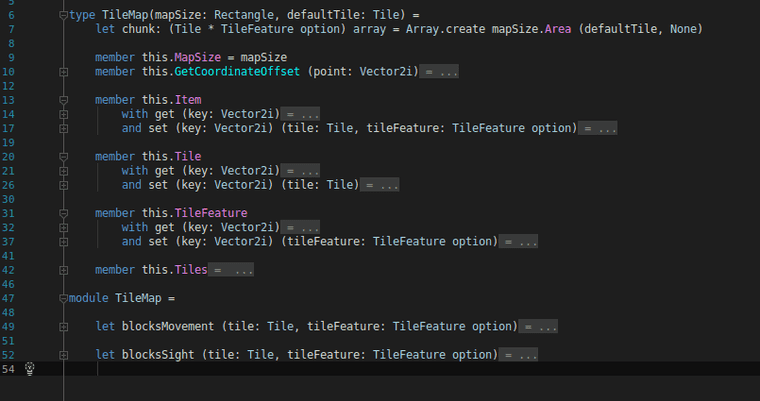Expand GetCoordinateOffset using its gutter plus marker
The height and width of the screenshot is (401, 760).
click(x=63, y=72)
